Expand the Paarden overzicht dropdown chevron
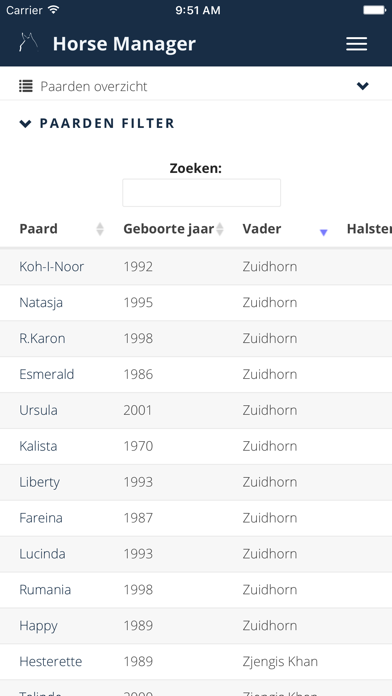Viewport: 392px width, 696px height. 363,86
